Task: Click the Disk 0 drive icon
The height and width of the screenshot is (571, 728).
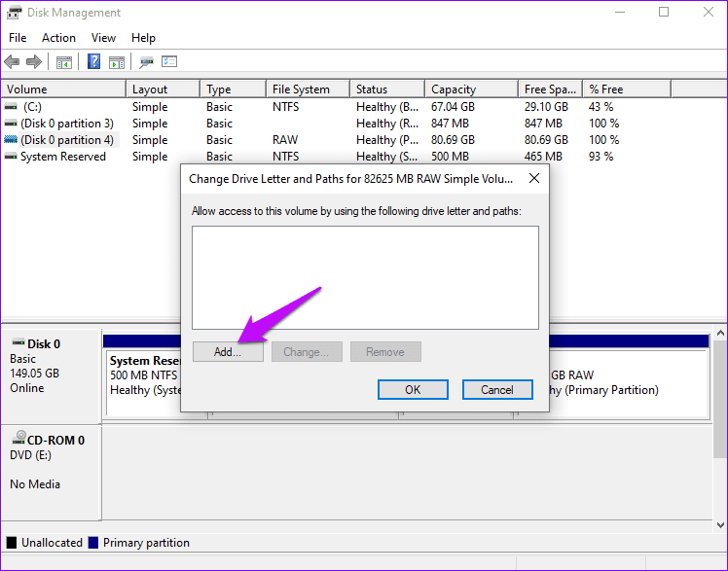Action: point(18,342)
